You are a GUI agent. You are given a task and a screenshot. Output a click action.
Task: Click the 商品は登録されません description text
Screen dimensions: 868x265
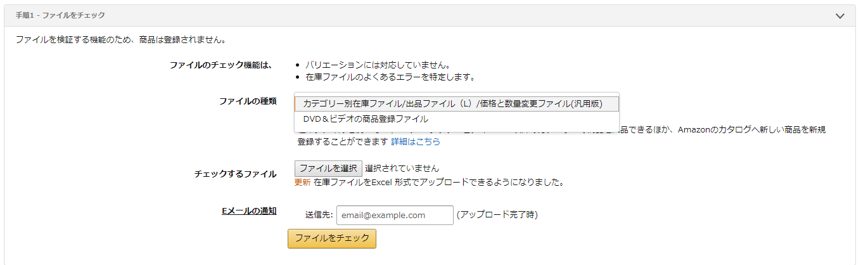120,40
